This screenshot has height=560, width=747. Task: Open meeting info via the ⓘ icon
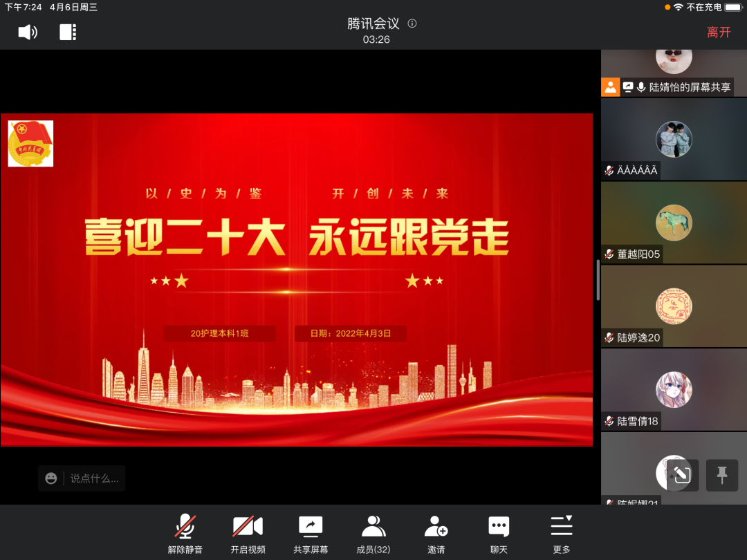tap(412, 23)
